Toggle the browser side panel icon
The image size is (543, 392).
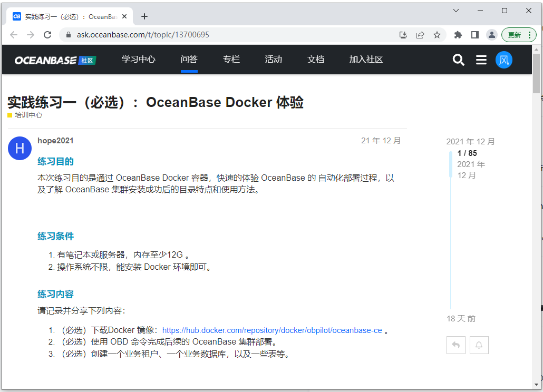475,35
